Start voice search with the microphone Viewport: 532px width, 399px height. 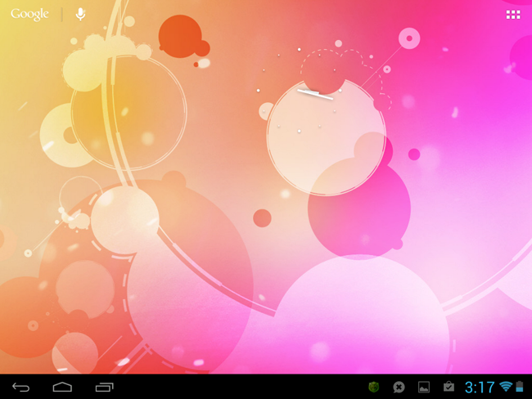(x=80, y=14)
